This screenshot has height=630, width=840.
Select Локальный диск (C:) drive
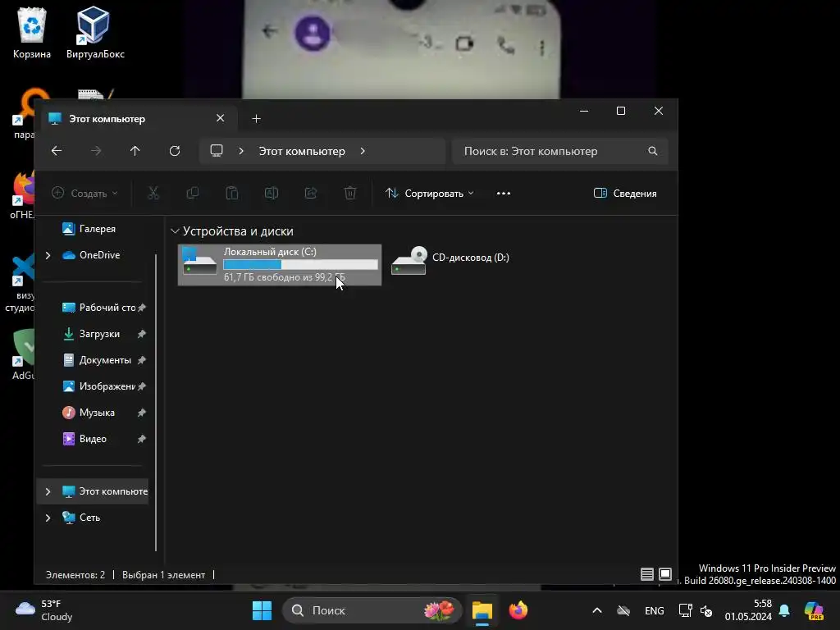click(x=280, y=265)
